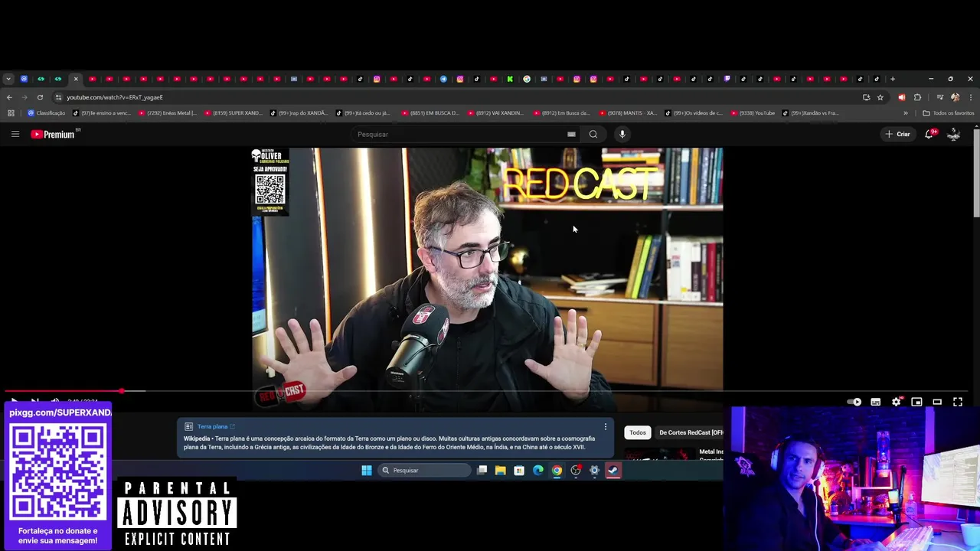This screenshot has width=980, height=551.
Task: Open the bookmarks apps grid icon
Action: click(x=11, y=113)
